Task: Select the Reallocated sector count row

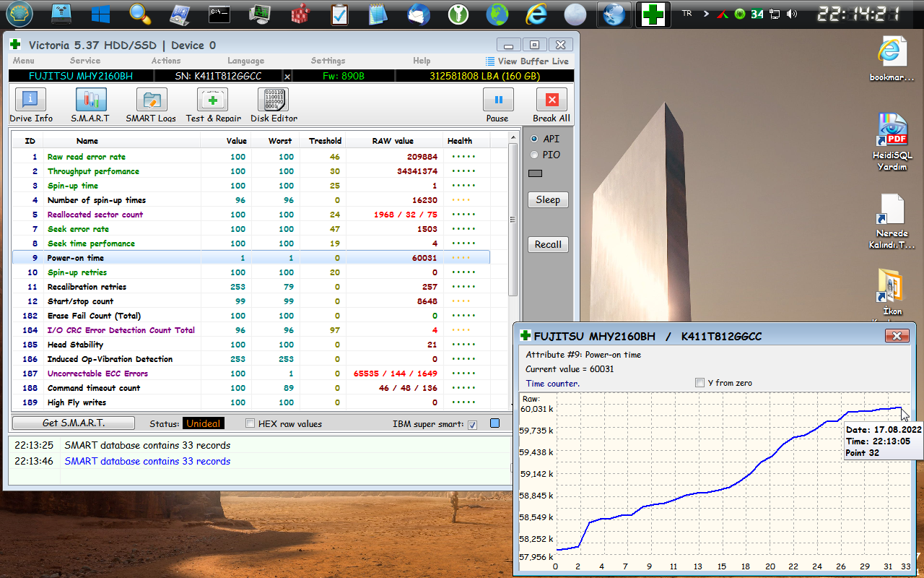Action: (x=251, y=215)
